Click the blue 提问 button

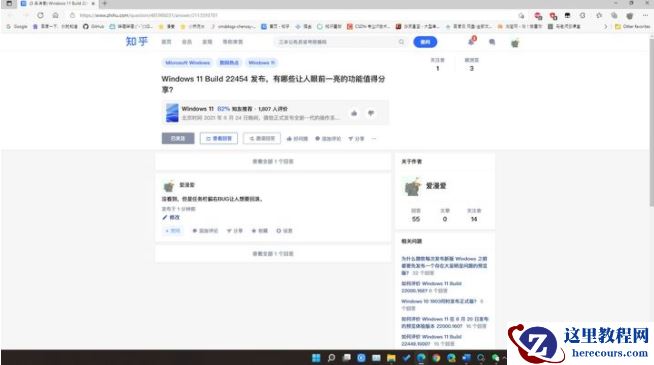pos(425,42)
